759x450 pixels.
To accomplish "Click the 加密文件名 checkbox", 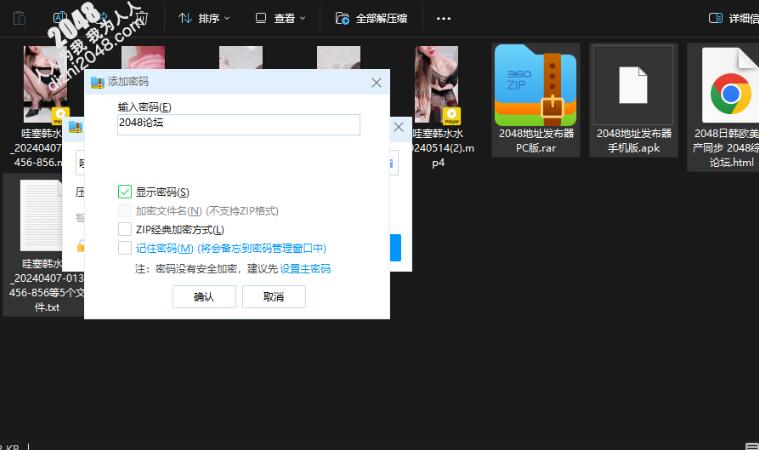I will click(125, 211).
